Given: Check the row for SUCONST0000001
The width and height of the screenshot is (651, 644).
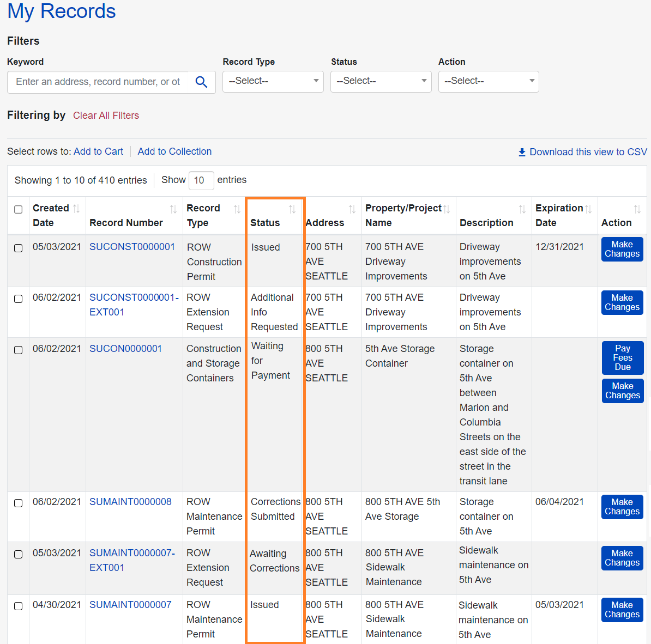Looking at the screenshot, I should [19, 248].
